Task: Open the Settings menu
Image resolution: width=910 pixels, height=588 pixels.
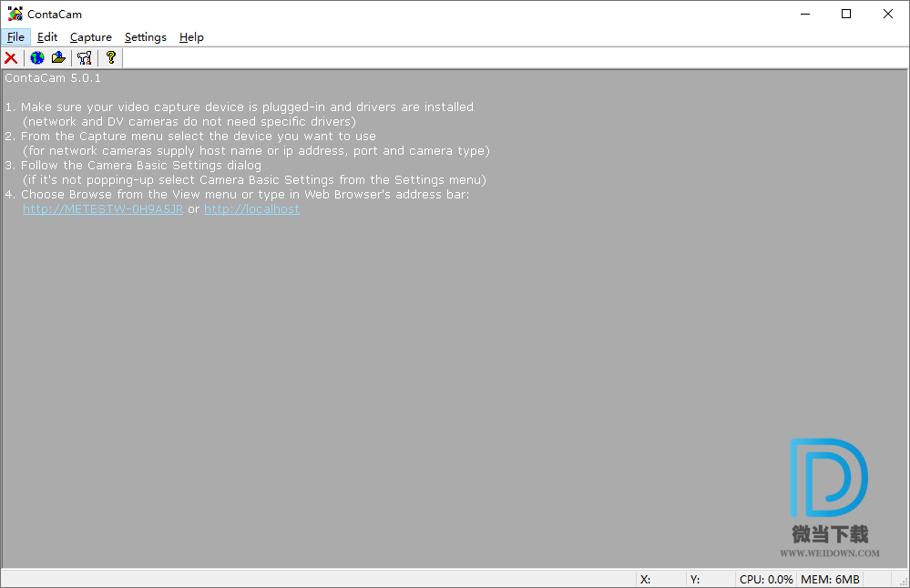Action: [146, 37]
